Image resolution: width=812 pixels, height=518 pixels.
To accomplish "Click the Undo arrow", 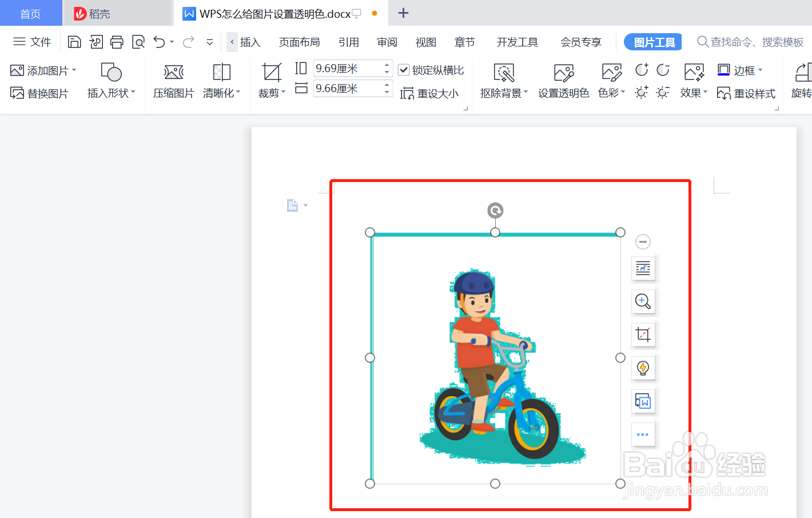I will pos(160,42).
